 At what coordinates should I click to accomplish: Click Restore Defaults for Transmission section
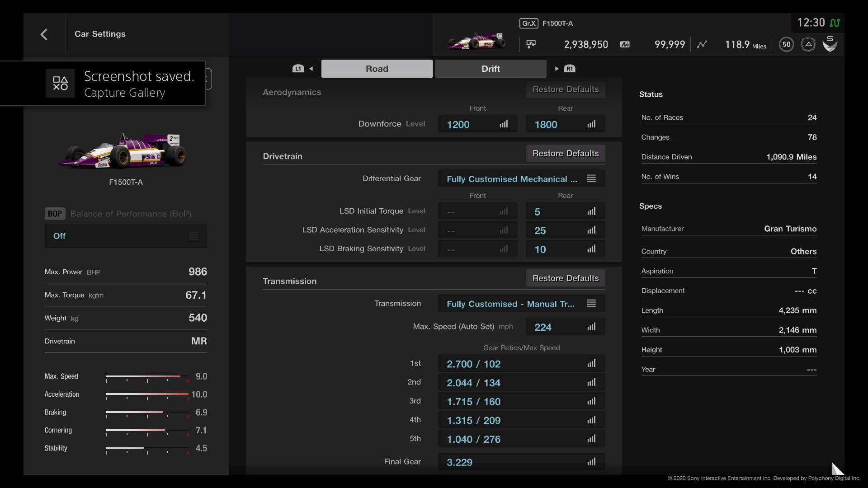pos(565,278)
